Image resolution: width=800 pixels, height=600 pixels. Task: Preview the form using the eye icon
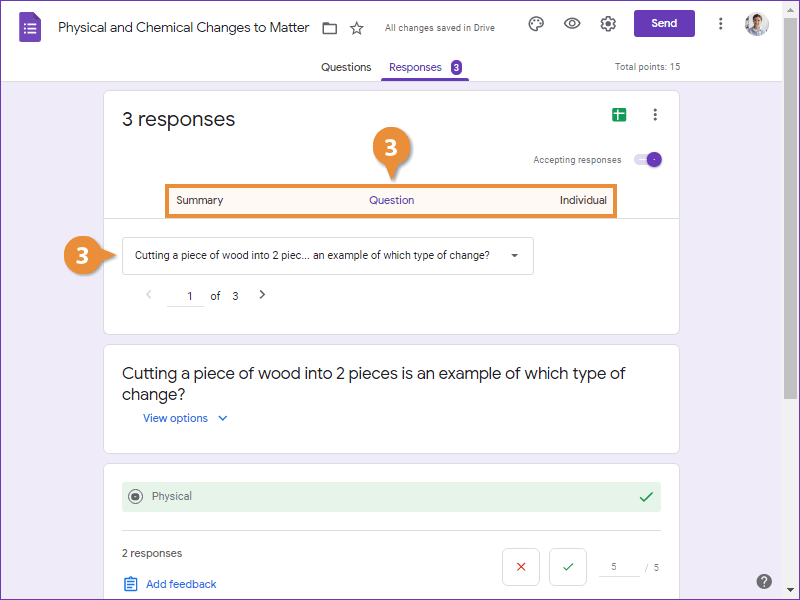pyautogui.click(x=572, y=22)
